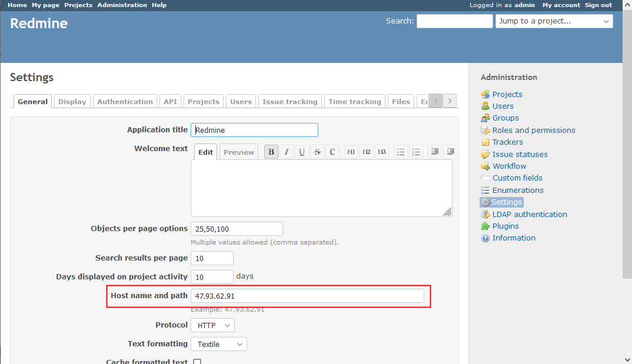Apply strikethrough in Welcome text toolbar
The height and width of the screenshot is (364, 632).
[x=317, y=152]
